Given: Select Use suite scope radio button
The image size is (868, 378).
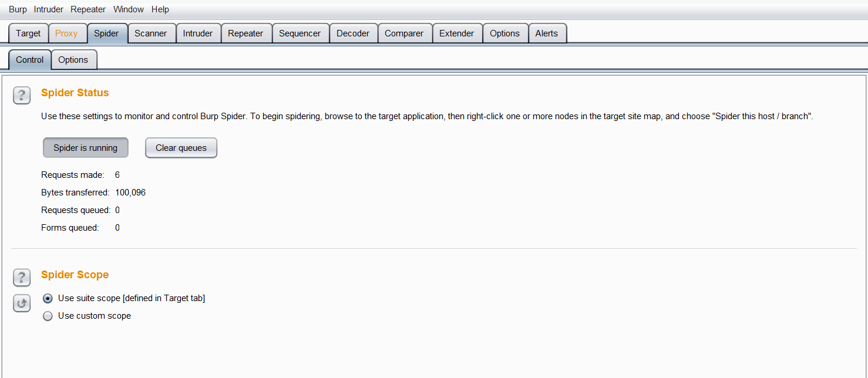Looking at the screenshot, I should coord(48,298).
